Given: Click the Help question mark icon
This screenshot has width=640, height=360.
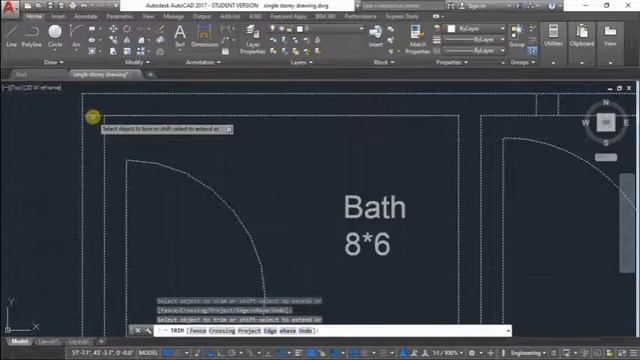Looking at the screenshot, I should [551, 6].
